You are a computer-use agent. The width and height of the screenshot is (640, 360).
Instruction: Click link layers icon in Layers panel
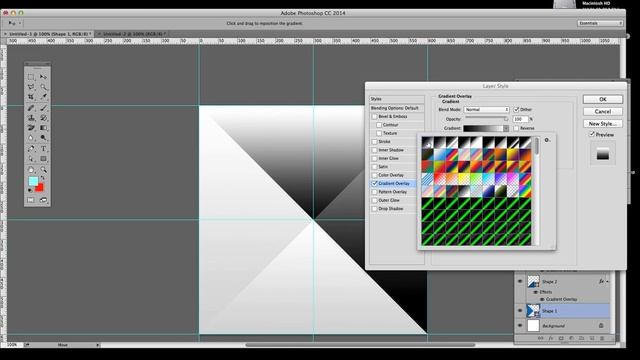point(540,338)
